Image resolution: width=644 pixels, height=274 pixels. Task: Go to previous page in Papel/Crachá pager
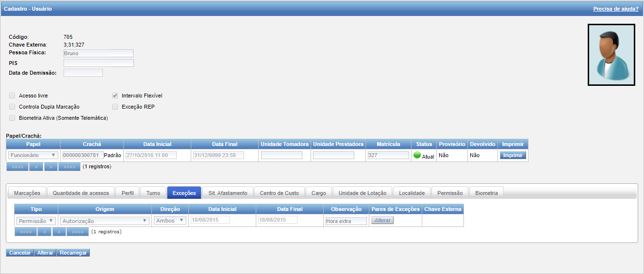tap(36, 167)
